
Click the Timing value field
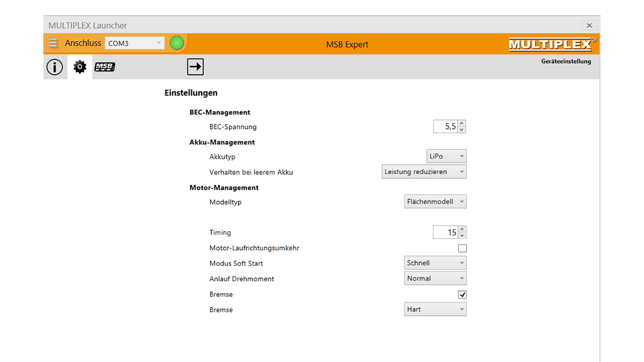pos(445,232)
